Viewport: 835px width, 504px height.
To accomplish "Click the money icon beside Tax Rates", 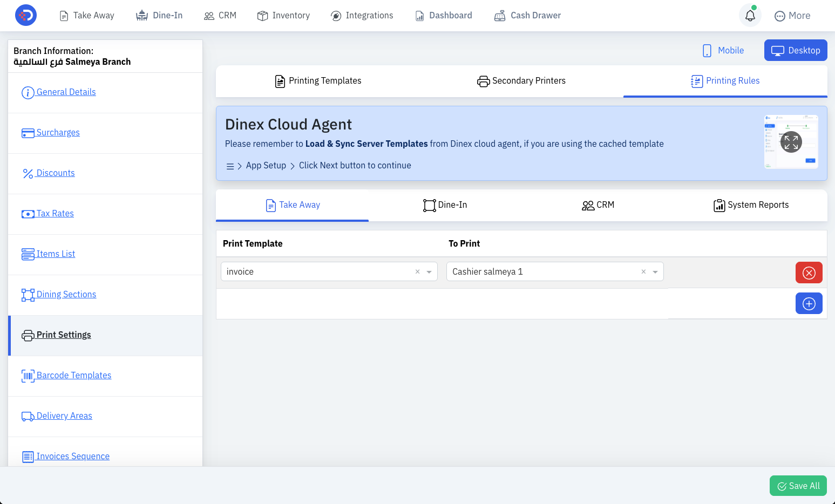I will click(x=28, y=214).
